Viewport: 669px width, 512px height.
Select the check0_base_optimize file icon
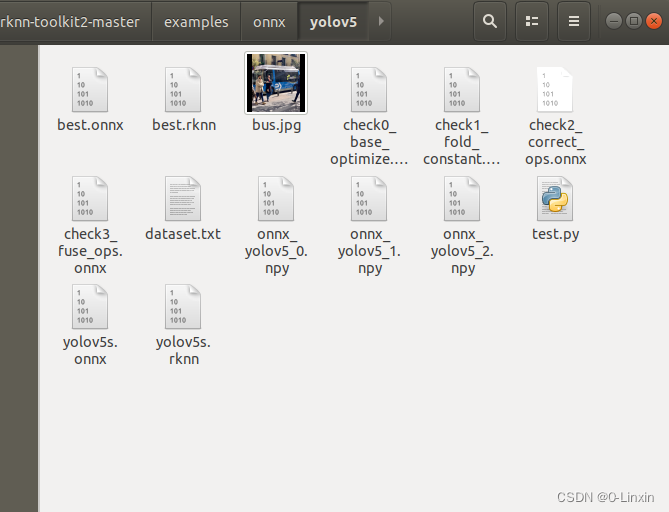[369, 90]
